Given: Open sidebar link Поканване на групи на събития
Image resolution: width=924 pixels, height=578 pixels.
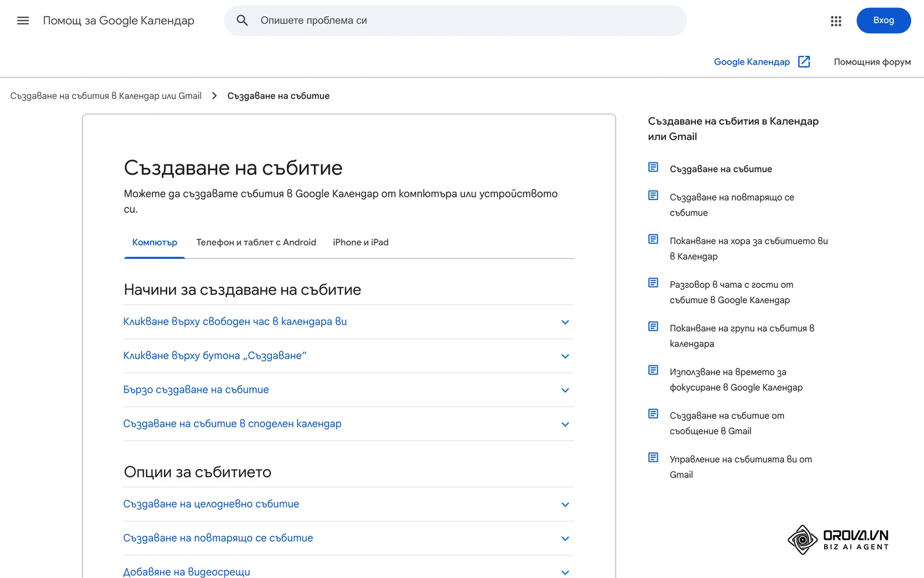Looking at the screenshot, I should pos(742,336).
